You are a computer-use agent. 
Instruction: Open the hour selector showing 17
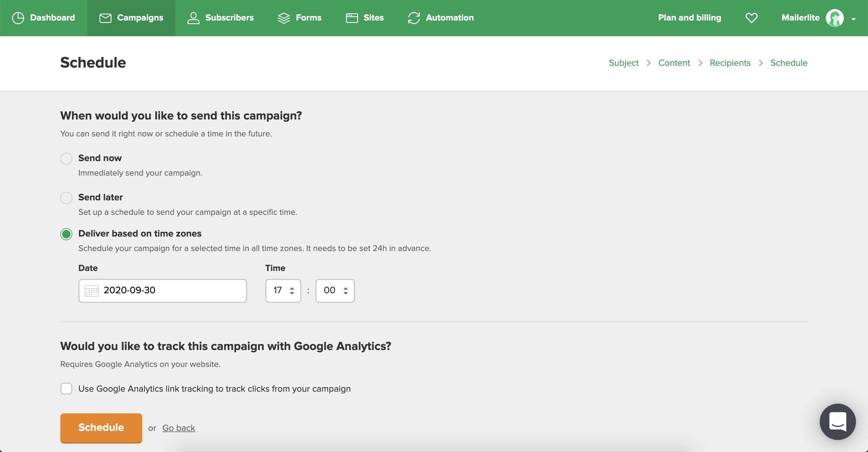pyautogui.click(x=283, y=291)
